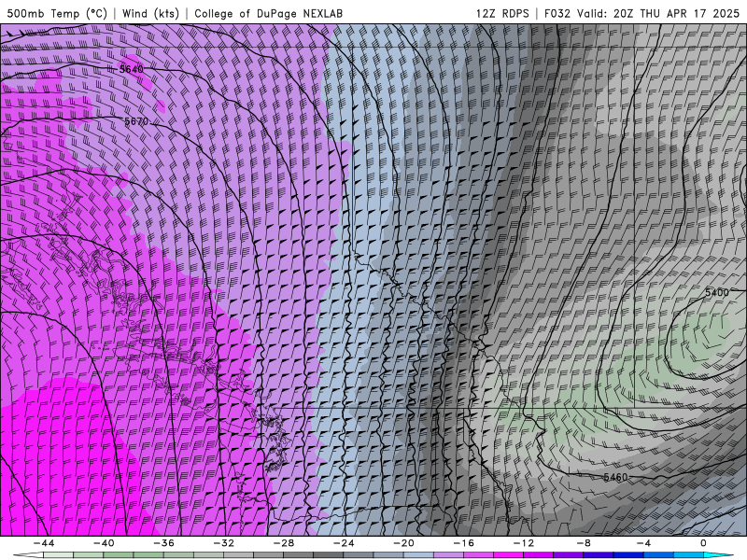Viewport: 747px width, 560px height.
Task: Click the 5640 height contour label
Action: [131, 69]
